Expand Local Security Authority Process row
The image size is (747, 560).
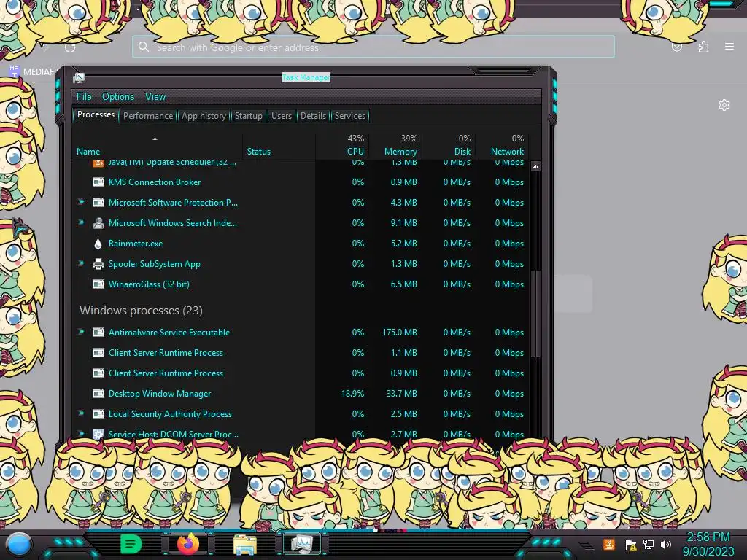tap(82, 414)
